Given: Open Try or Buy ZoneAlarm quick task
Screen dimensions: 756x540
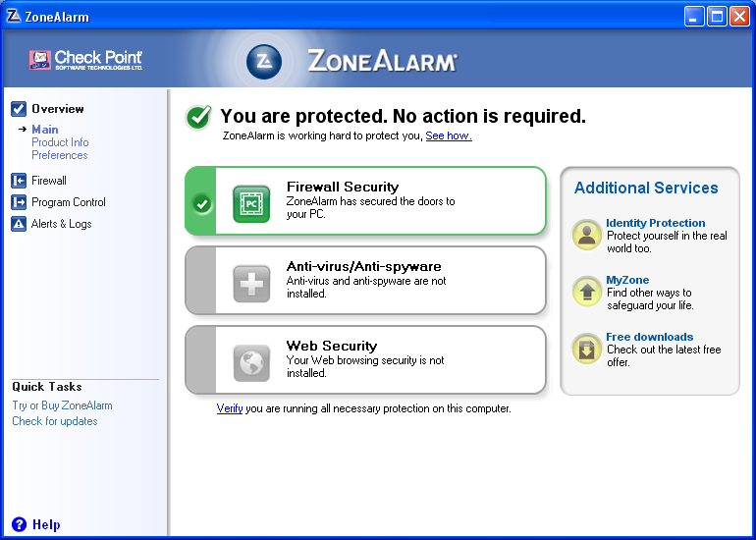Looking at the screenshot, I should point(62,405).
